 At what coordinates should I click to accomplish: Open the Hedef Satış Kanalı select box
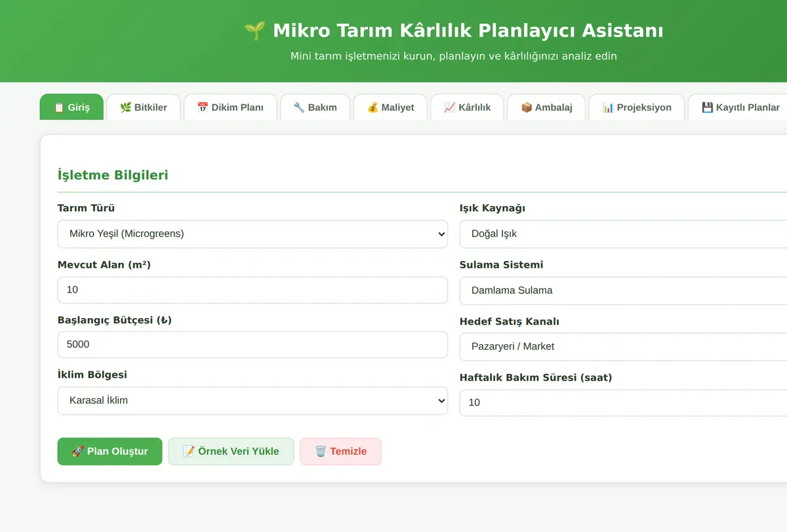623,346
